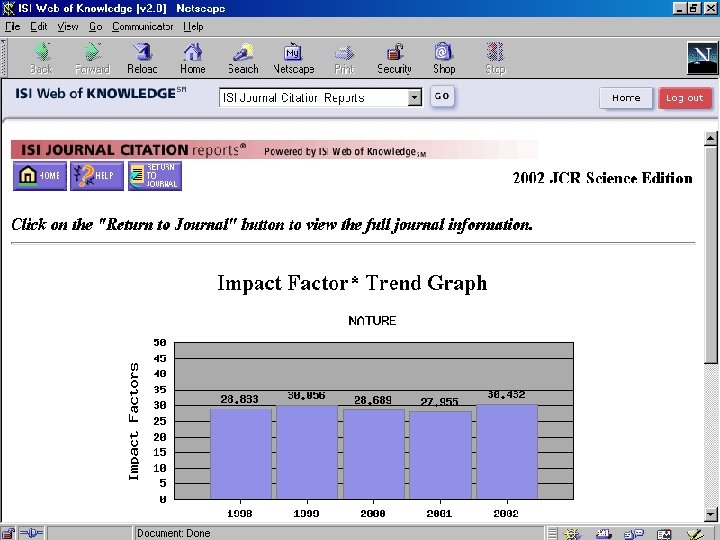Click the 1999 bar labeled 30.056

(307, 452)
